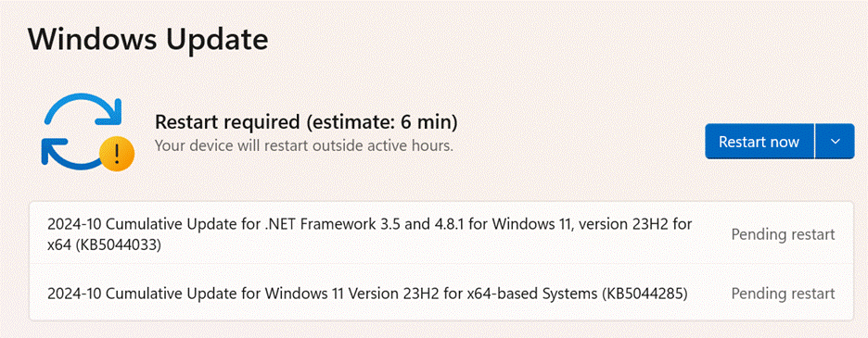Click the yellow exclamation warning badge
868x338 pixels.
click(x=116, y=152)
